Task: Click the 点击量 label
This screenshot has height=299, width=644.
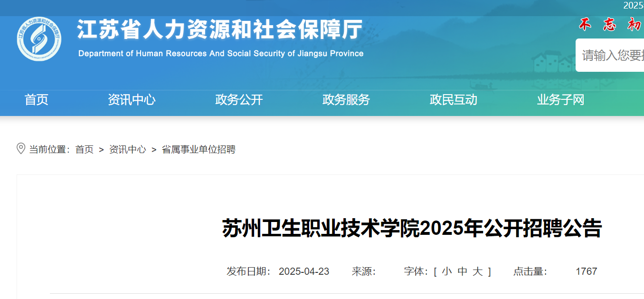Action: (x=530, y=271)
